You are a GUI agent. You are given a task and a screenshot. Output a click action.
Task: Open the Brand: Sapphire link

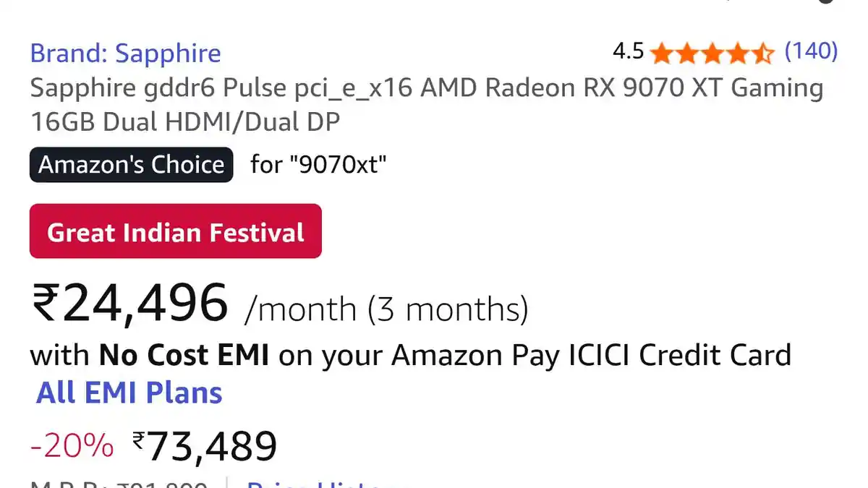[125, 53]
